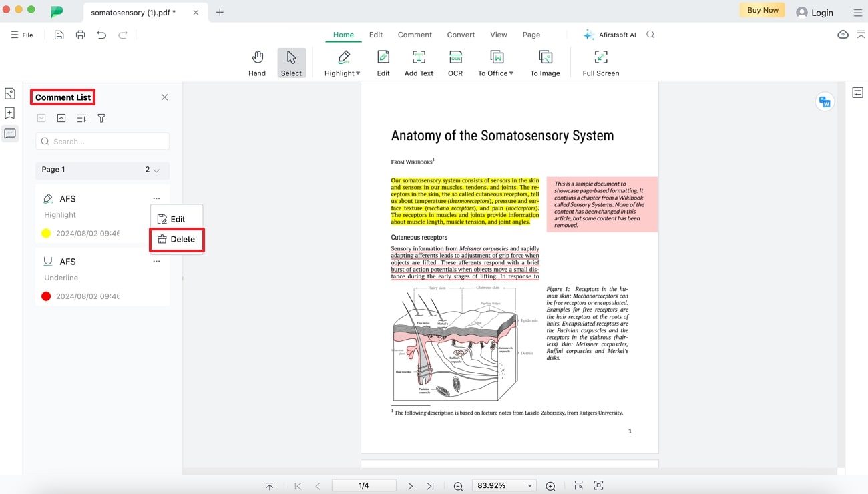Open the Highlight dropdown arrow

tap(358, 73)
